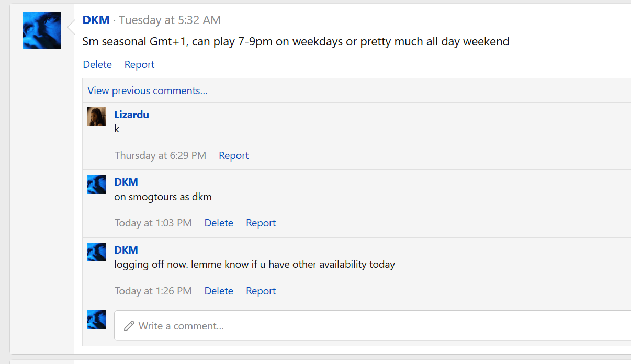Click DKM's avatar beside 'on smogtours as dkm'
Screen dimensions: 631x364
(97, 184)
